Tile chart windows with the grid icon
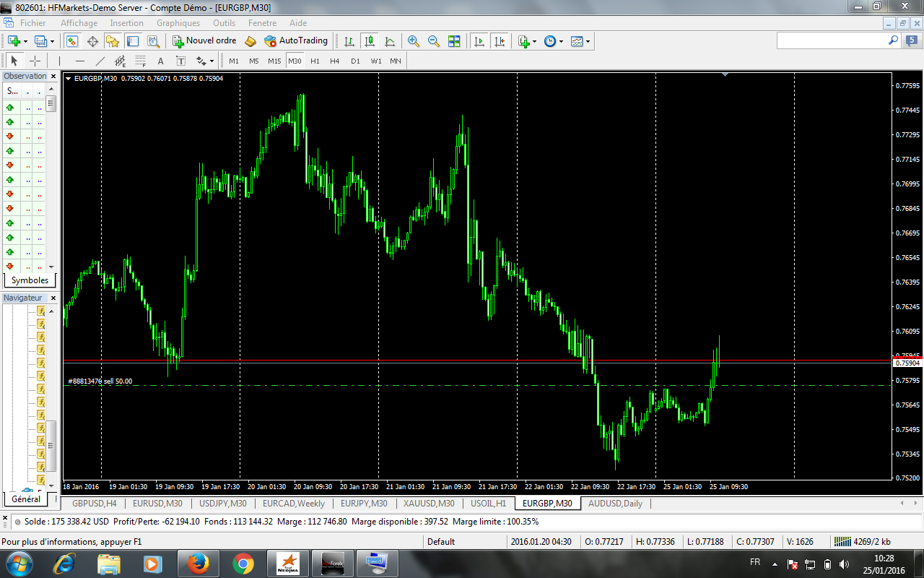 tap(454, 41)
